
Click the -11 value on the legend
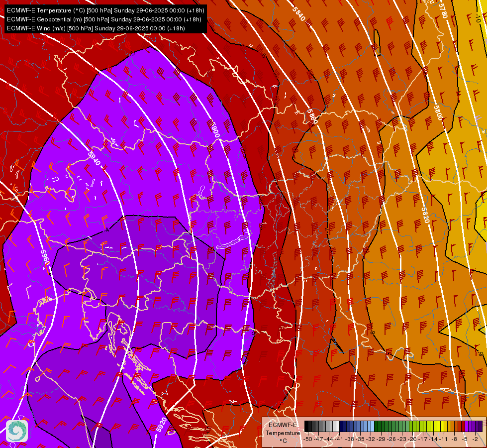tap(444, 439)
